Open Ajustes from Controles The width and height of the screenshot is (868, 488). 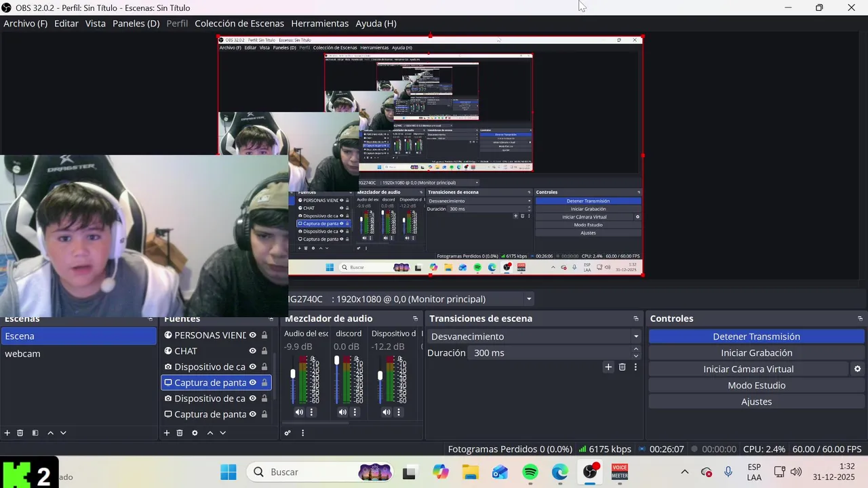click(756, 402)
